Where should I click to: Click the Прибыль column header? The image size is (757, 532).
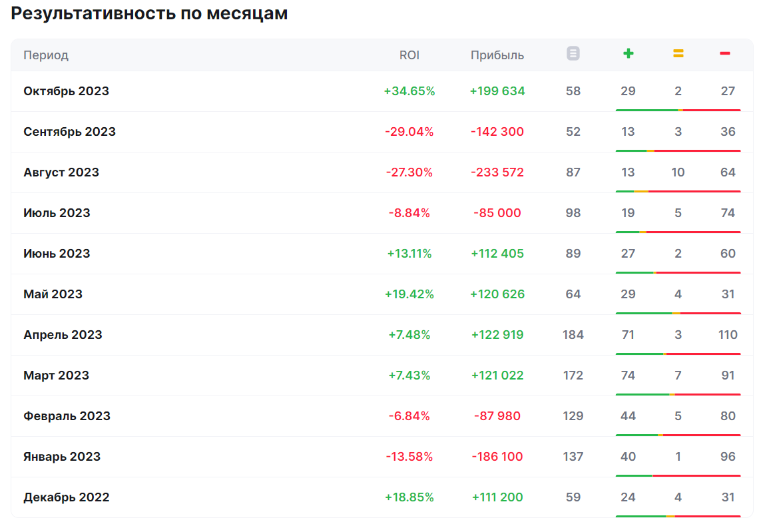click(x=497, y=55)
